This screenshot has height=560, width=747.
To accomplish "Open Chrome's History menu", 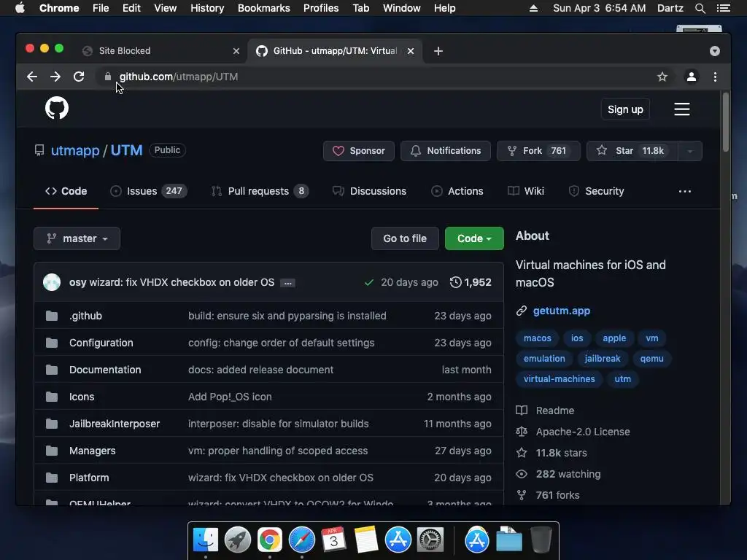I will (x=207, y=8).
